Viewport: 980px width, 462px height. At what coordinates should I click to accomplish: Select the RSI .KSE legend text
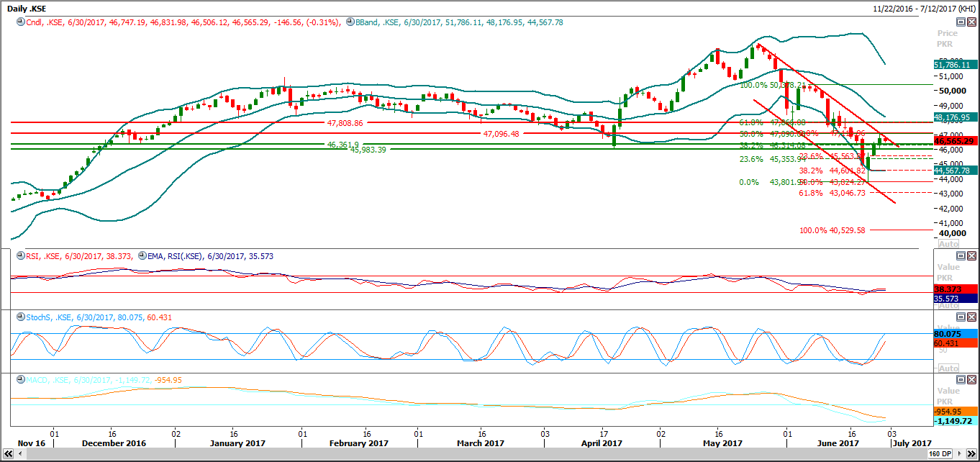coord(78,255)
